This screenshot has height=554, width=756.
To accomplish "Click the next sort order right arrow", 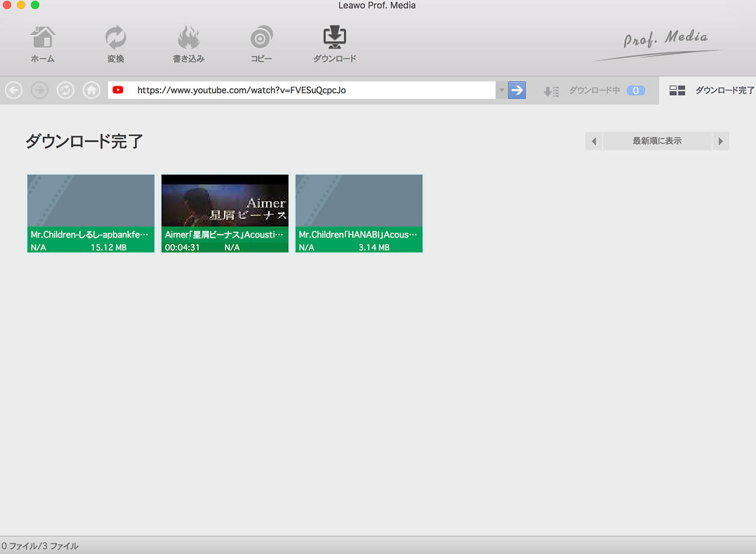I will click(720, 141).
